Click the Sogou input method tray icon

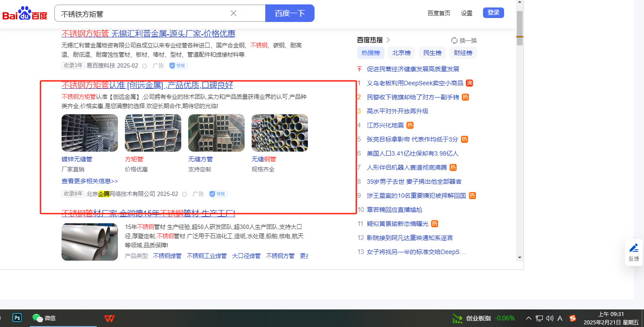coord(573,318)
